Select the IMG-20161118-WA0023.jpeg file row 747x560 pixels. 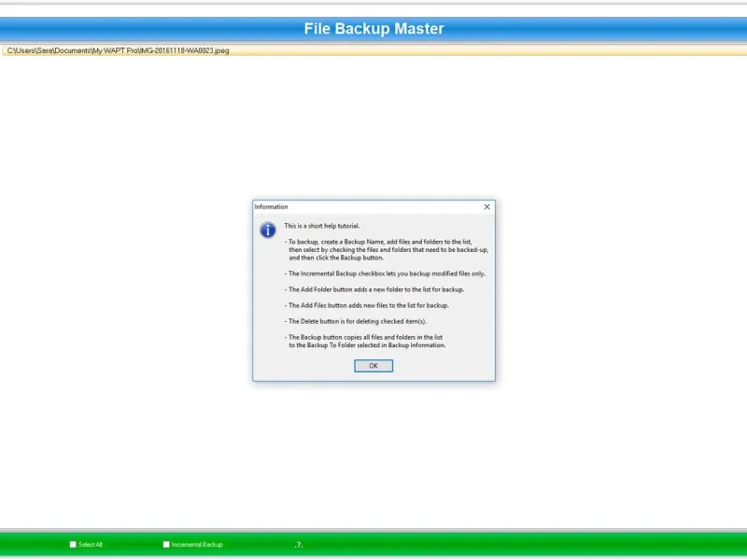click(373, 50)
